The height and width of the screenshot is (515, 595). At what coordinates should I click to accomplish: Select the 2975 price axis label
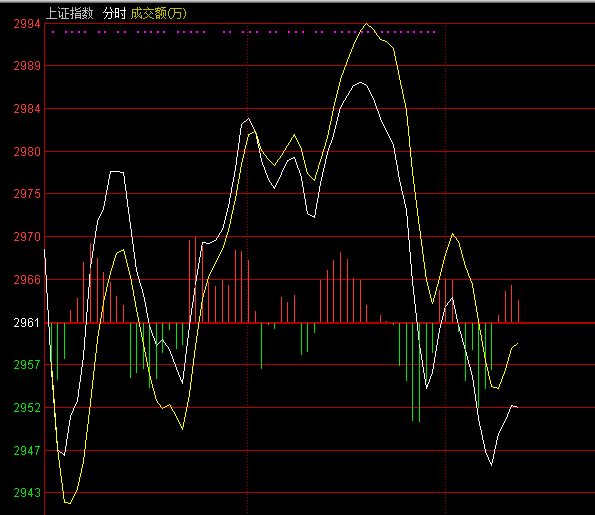(x=27, y=194)
